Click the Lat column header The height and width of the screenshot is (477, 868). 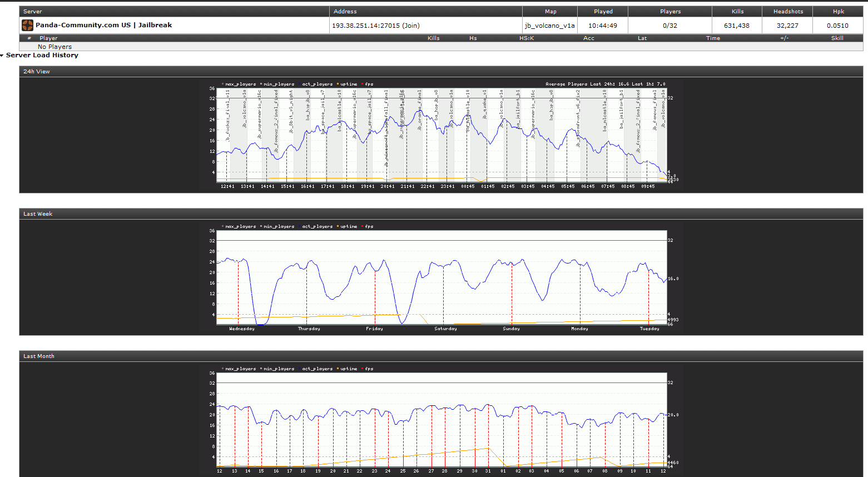pos(642,38)
